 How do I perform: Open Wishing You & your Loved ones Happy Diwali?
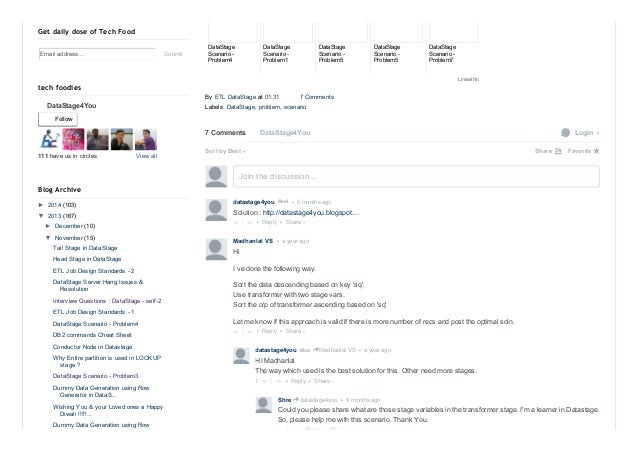[108, 410]
